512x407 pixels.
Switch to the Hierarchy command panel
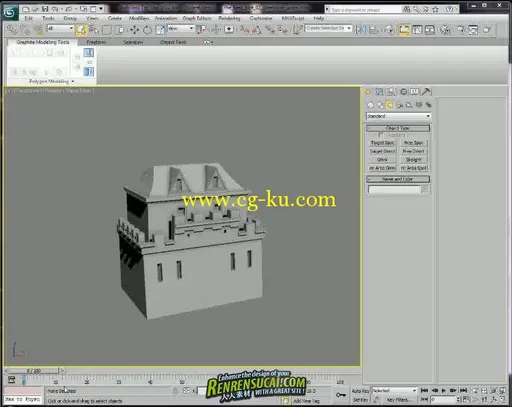click(x=391, y=92)
